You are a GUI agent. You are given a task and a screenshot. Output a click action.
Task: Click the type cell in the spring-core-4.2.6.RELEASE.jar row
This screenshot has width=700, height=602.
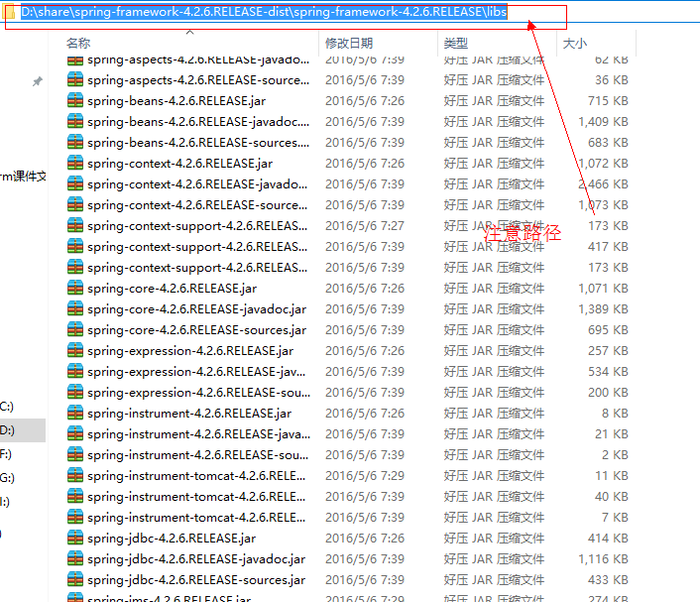[x=494, y=288]
